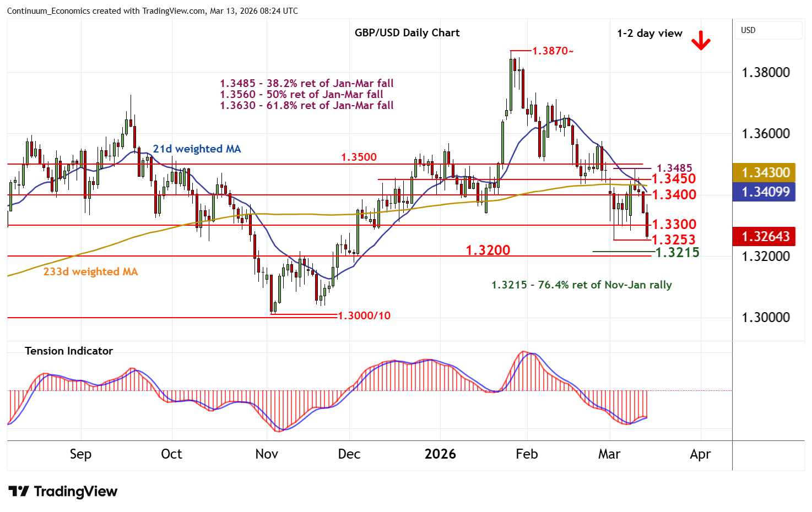Click the 1.3870~ high marker
Screen dimensions: 812x512
(553, 51)
